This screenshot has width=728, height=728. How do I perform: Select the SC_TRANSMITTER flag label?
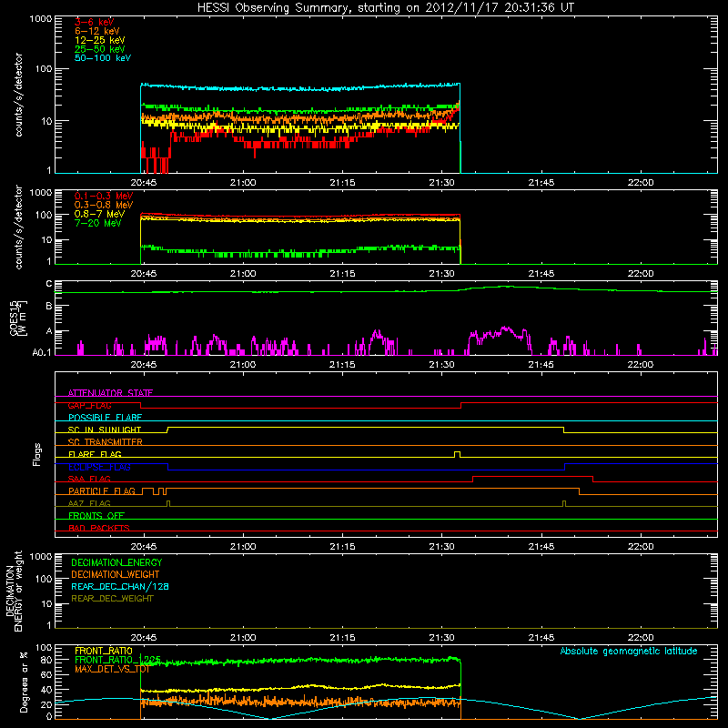tap(106, 442)
